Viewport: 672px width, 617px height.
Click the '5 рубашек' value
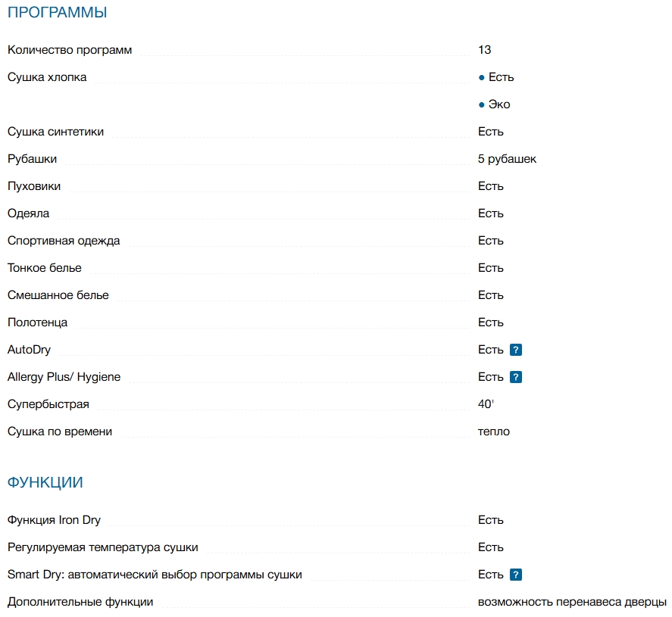tap(507, 159)
